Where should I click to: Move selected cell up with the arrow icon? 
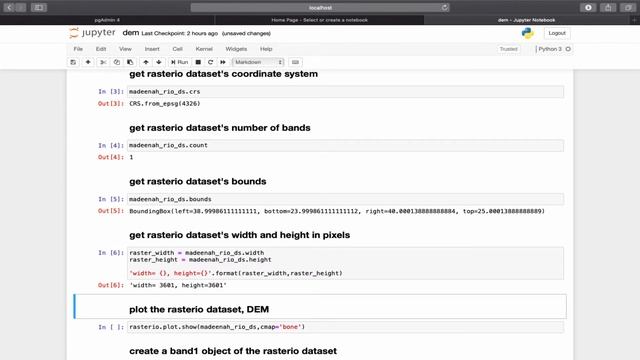[x=146, y=62]
